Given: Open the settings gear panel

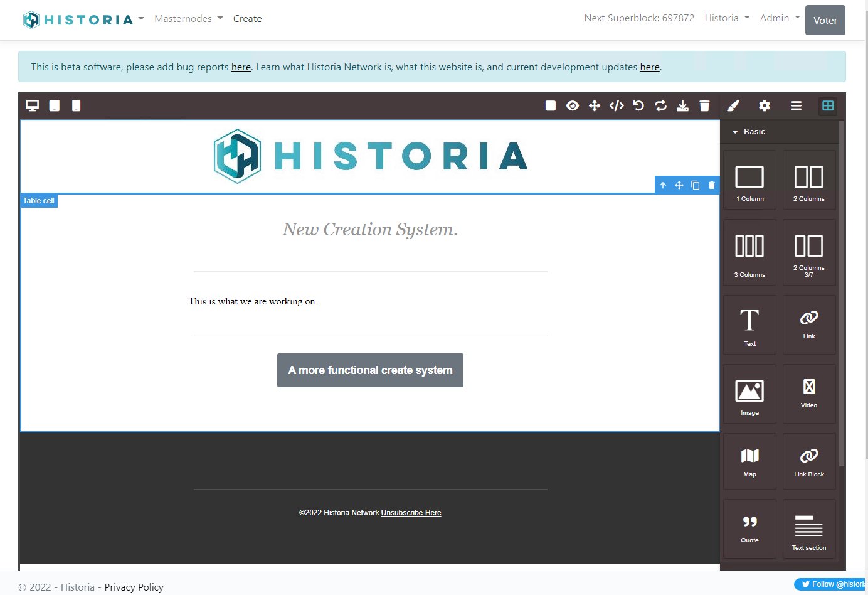Looking at the screenshot, I should [x=764, y=105].
